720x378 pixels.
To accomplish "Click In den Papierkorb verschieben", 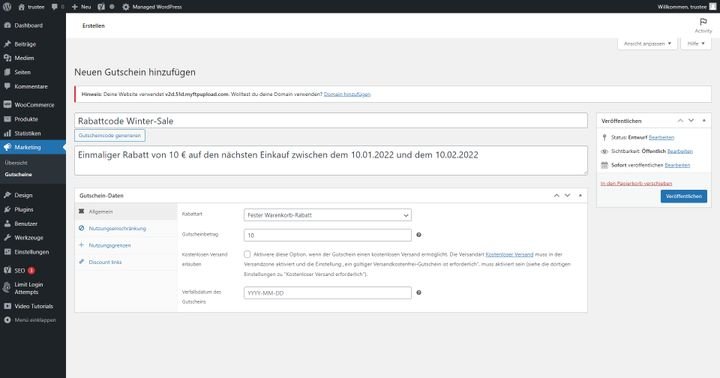I will (x=636, y=183).
